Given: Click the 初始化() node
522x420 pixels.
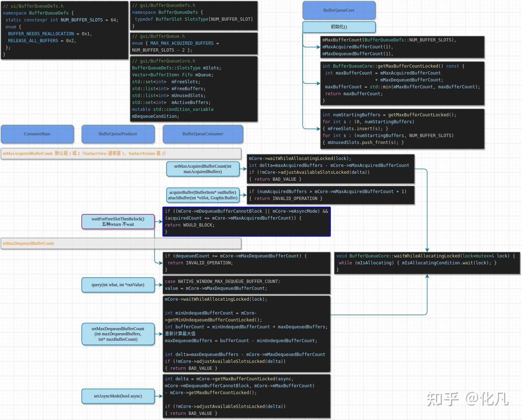Looking at the screenshot, I should tap(339, 27).
